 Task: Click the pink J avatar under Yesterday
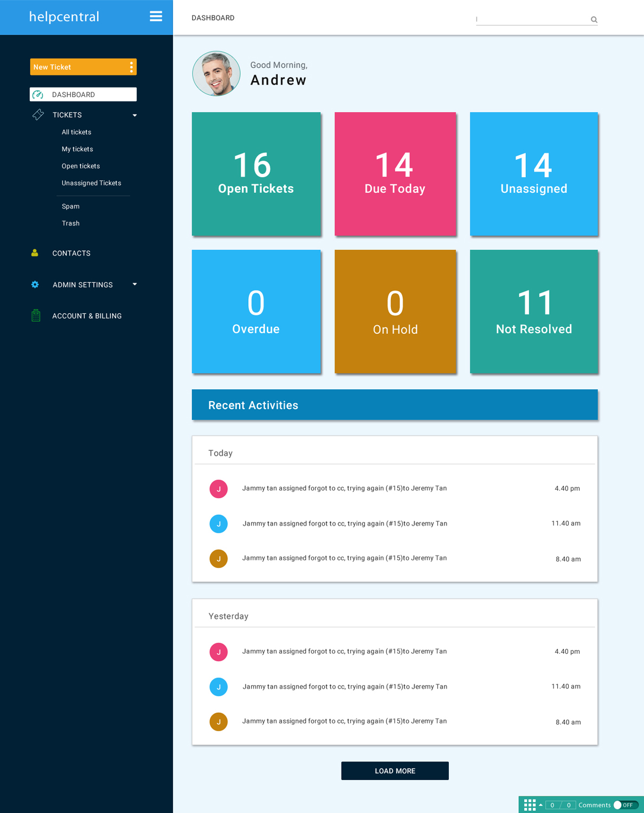[x=218, y=652]
